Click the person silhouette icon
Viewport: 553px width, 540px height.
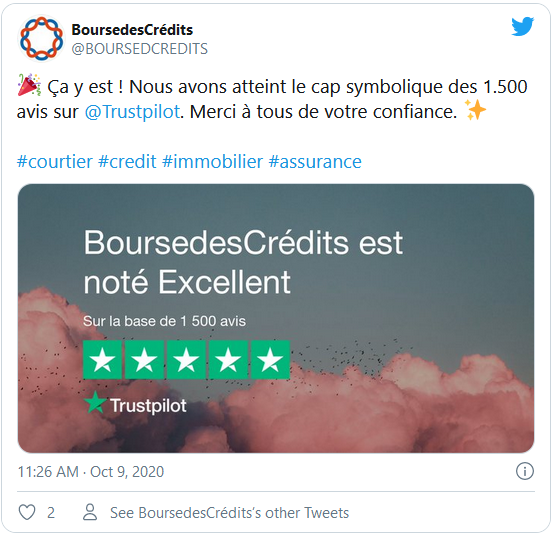tap(90, 512)
